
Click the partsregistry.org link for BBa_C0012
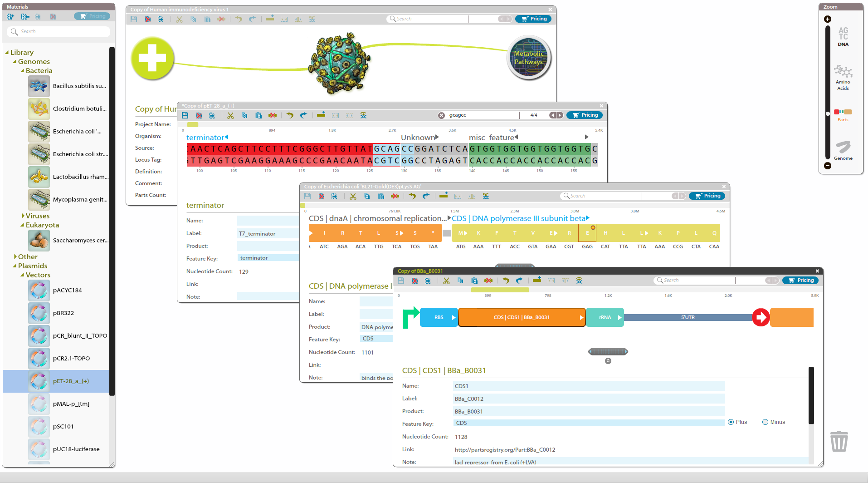click(x=505, y=450)
